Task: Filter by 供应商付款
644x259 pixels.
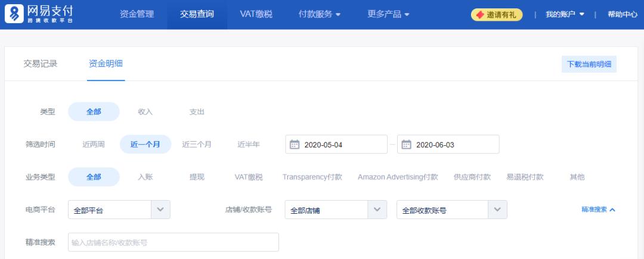Action: point(472,177)
